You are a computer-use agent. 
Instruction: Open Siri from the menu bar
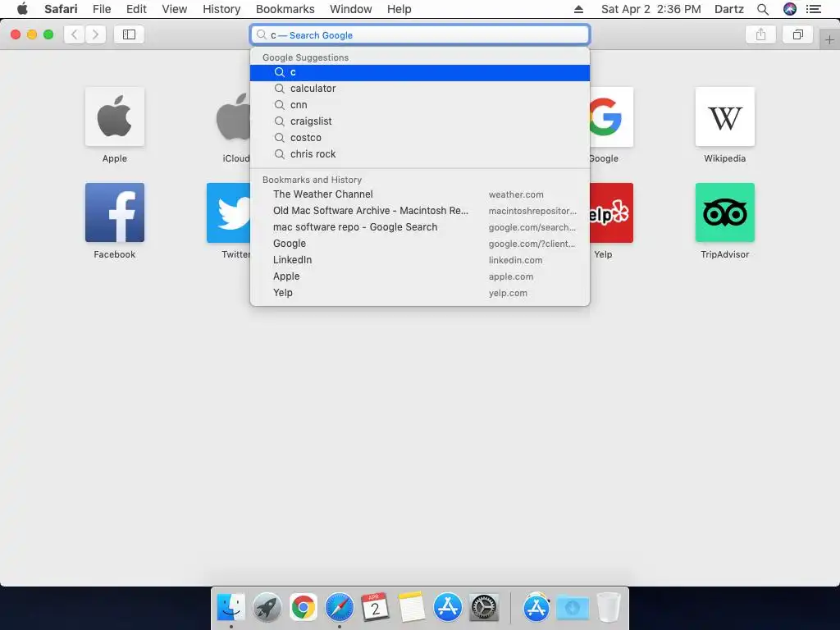coord(790,9)
